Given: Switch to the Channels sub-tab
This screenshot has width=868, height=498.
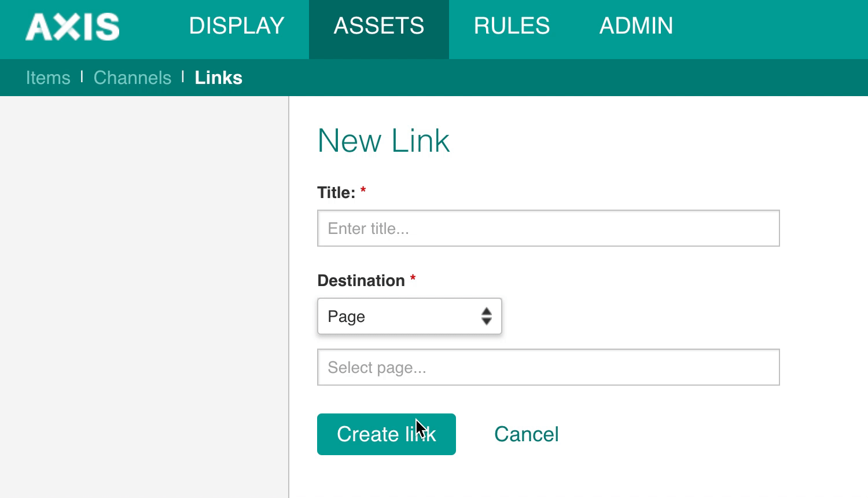Looking at the screenshot, I should click(133, 78).
